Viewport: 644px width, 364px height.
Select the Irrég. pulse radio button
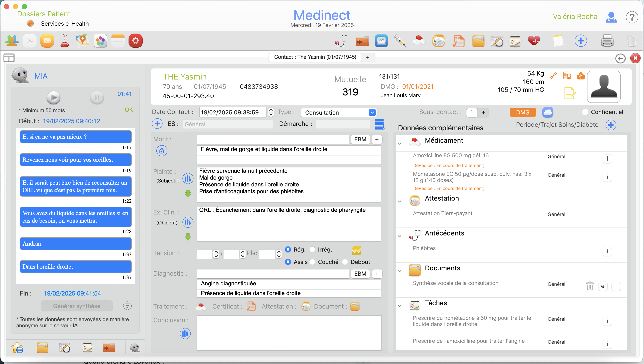(312, 250)
